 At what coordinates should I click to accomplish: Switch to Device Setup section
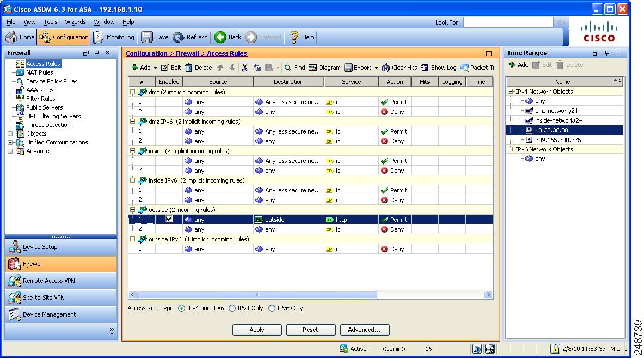[61, 247]
